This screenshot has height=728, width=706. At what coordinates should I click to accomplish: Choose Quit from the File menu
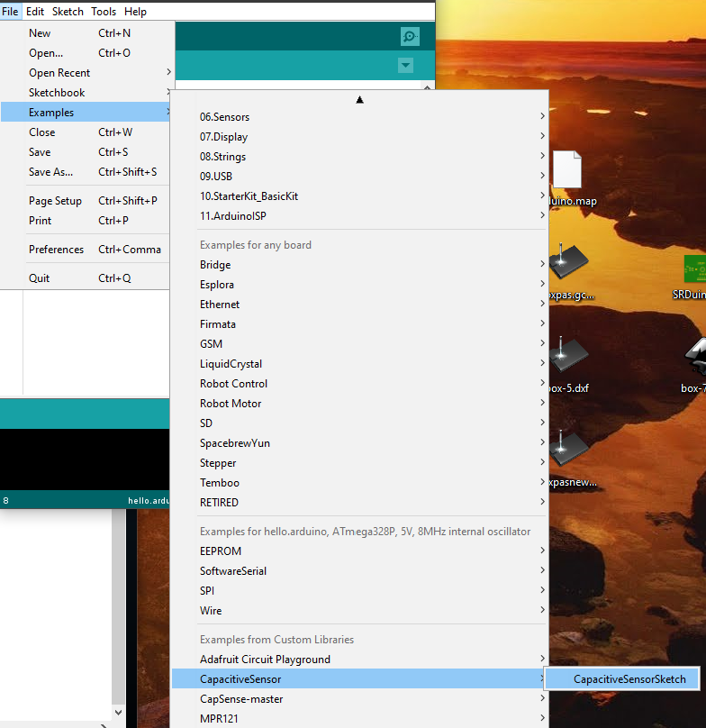(x=86, y=278)
